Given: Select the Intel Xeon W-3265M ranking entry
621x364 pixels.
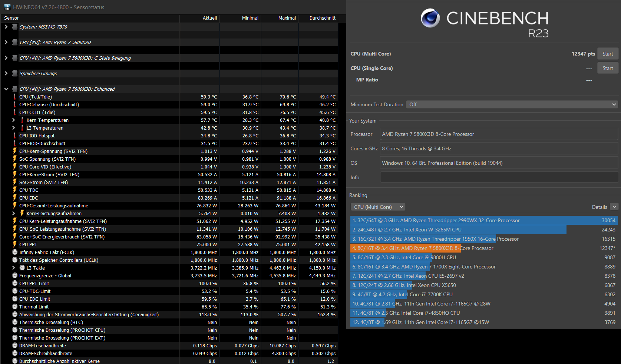Looking at the screenshot, I should (x=484, y=230).
